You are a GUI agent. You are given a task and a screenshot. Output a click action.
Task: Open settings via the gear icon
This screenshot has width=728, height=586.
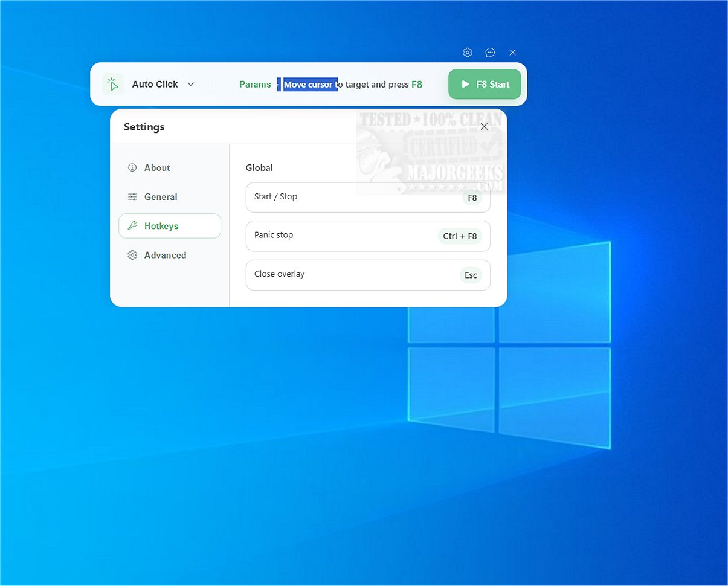[x=467, y=53]
